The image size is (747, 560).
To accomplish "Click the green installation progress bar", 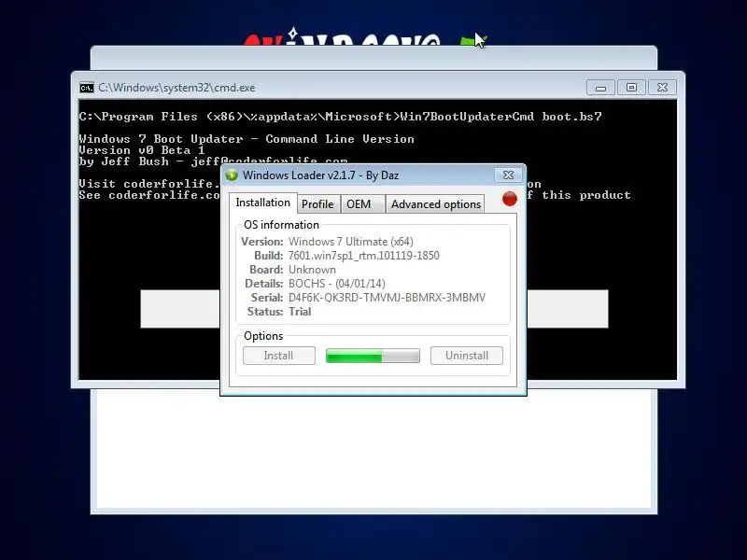I will click(373, 356).
